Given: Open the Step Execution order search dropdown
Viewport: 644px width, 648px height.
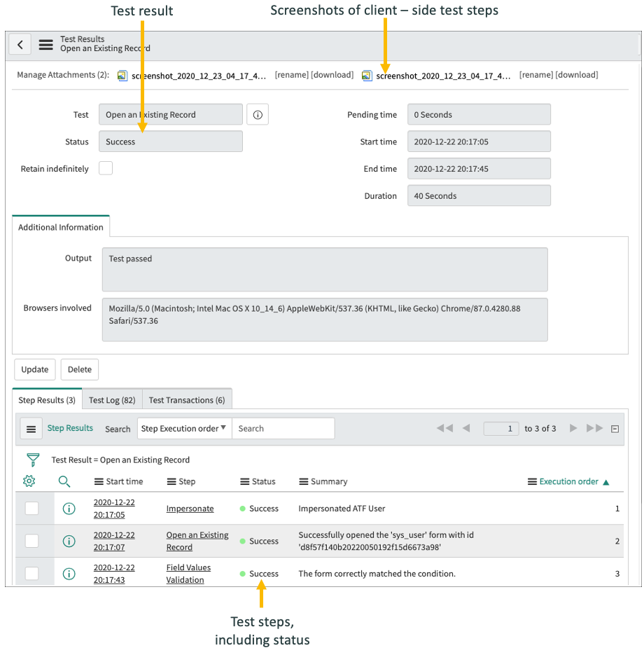Looking at the screenshot, I should (184, 428).
